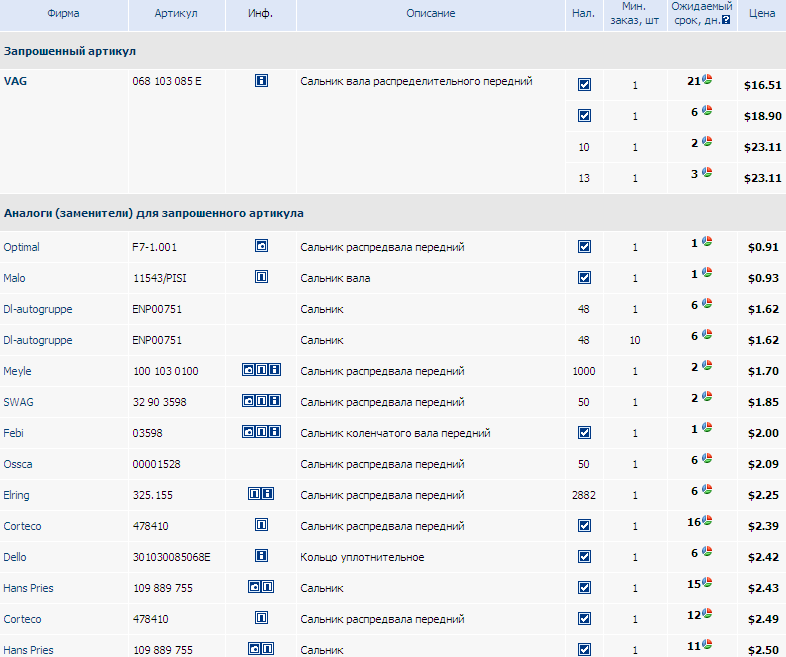
Task: Click the П icon for Corteco priced $2.49
Action: (x=261, y=617)
